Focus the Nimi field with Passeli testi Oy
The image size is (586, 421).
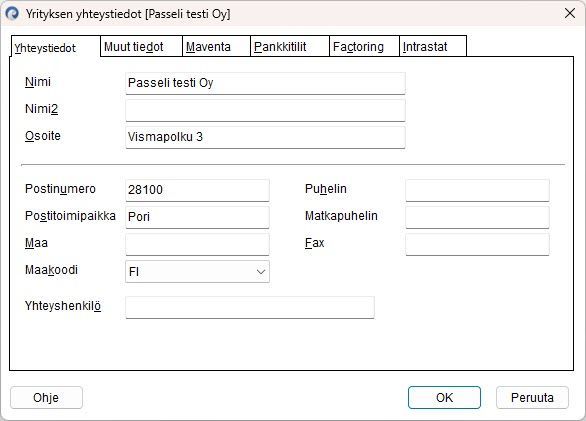point(265,83)
